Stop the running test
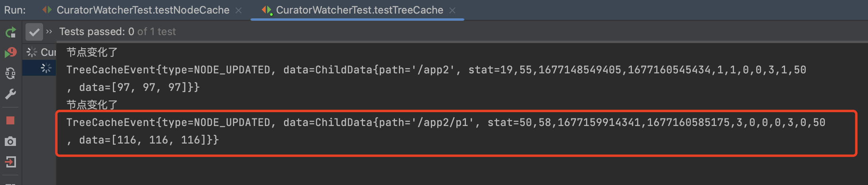Screen dimensions: 868x185 click(x=11, y=120)
